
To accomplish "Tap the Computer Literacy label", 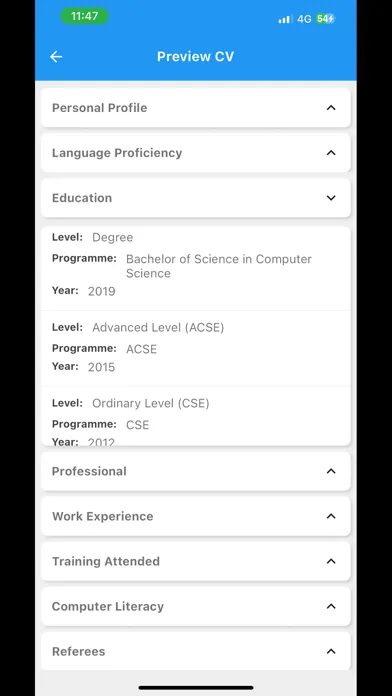I will pos(108,606).
